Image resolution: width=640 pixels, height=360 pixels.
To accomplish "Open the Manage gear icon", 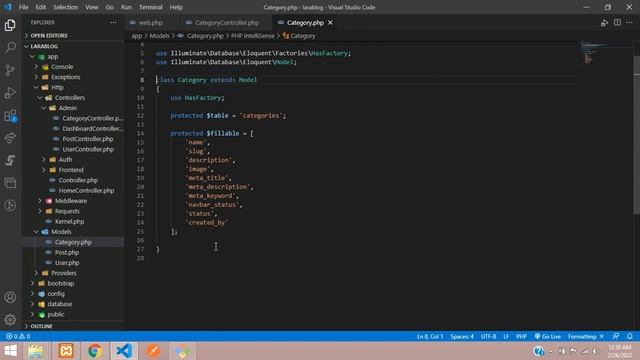I will tap(10, 319).
